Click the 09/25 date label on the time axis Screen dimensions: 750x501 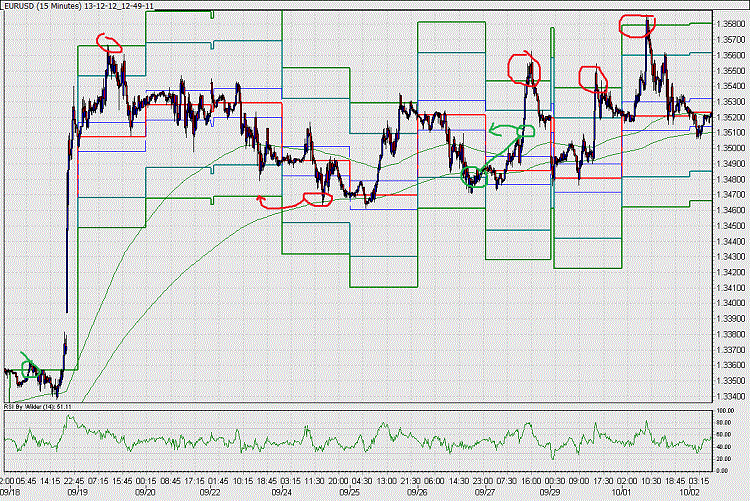point(349,491)
